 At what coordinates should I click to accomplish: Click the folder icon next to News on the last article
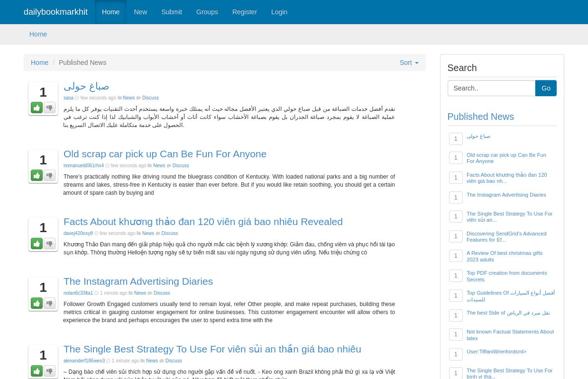[143, 361]
